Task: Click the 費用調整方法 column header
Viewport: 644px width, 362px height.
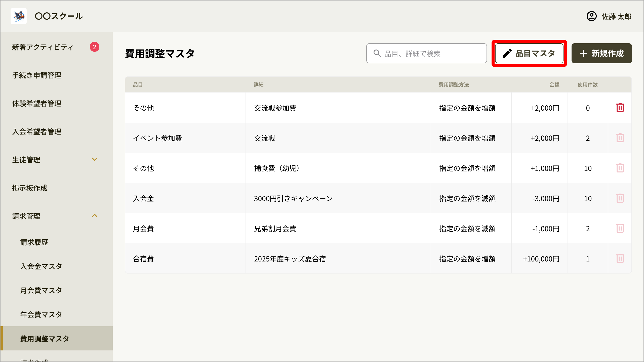Action: click(454, 85)
